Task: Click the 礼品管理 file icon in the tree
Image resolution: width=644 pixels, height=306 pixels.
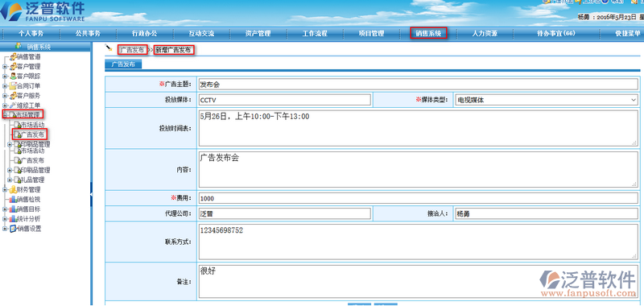Action: [17, 180]
